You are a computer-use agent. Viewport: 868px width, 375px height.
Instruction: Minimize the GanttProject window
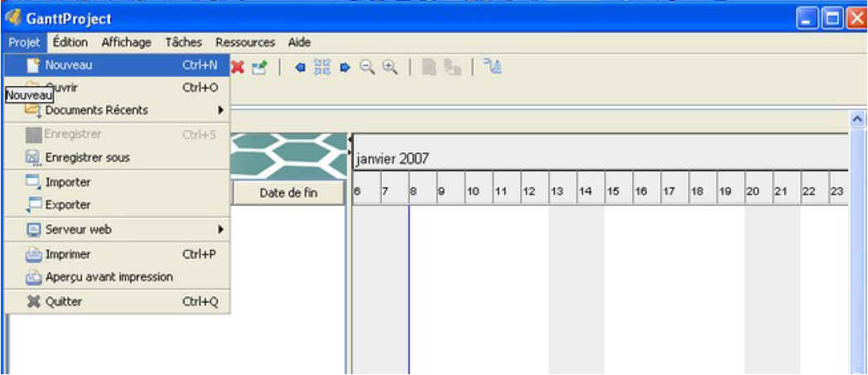point(808,19)
